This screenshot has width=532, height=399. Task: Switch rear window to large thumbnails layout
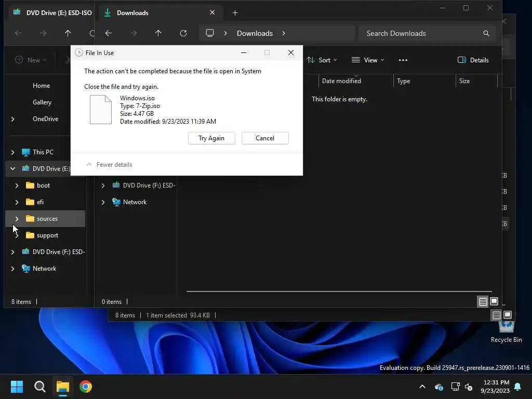(x=508, y=315)
